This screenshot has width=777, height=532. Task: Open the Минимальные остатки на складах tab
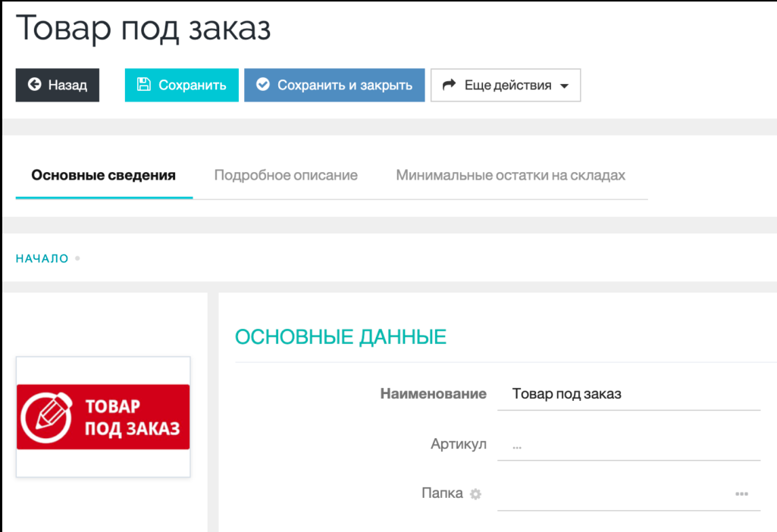509,175
